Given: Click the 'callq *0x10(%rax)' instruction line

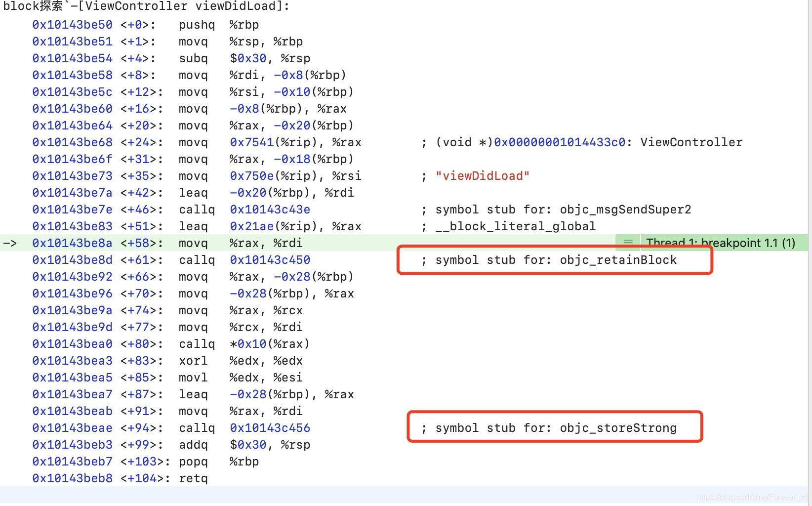Looking at the screenshot, I should [244, 344].
